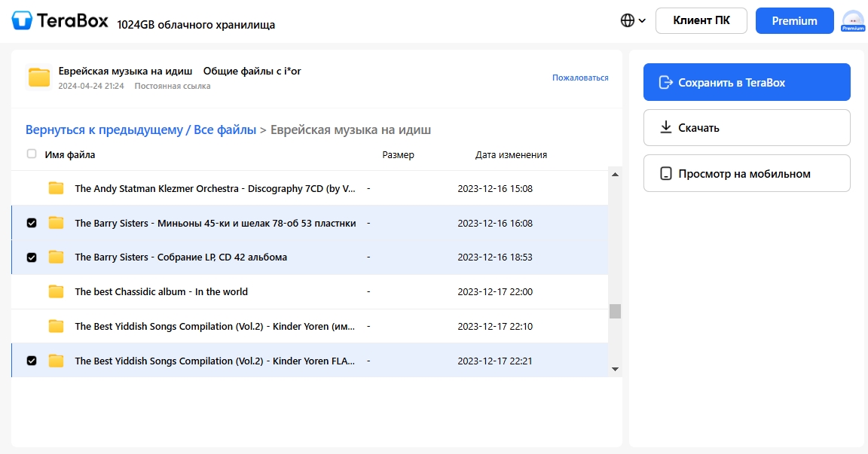The image size is (868, 454).
Task: Click the TeraBox logo icon
Action: 23,20
